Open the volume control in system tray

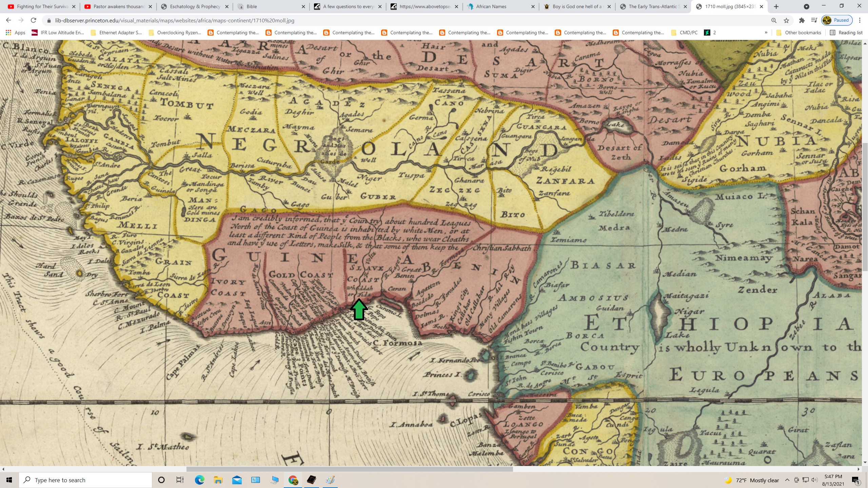tap(814, 480)
